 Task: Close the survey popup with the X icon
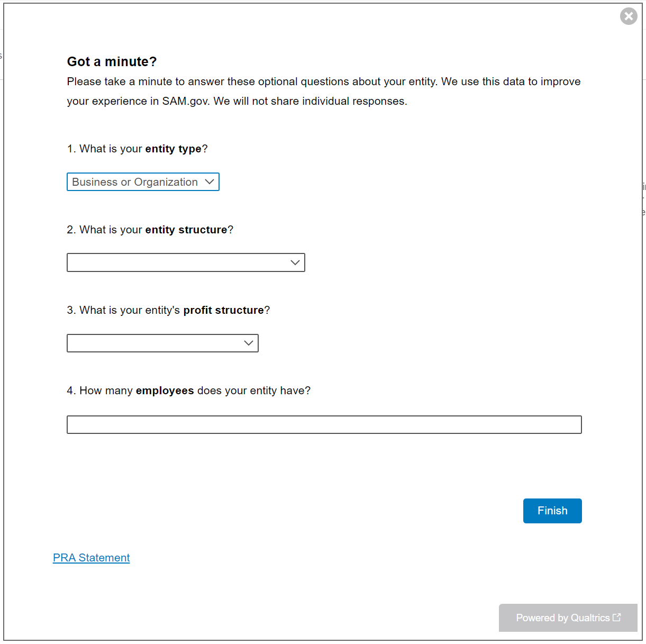[629, 16]
